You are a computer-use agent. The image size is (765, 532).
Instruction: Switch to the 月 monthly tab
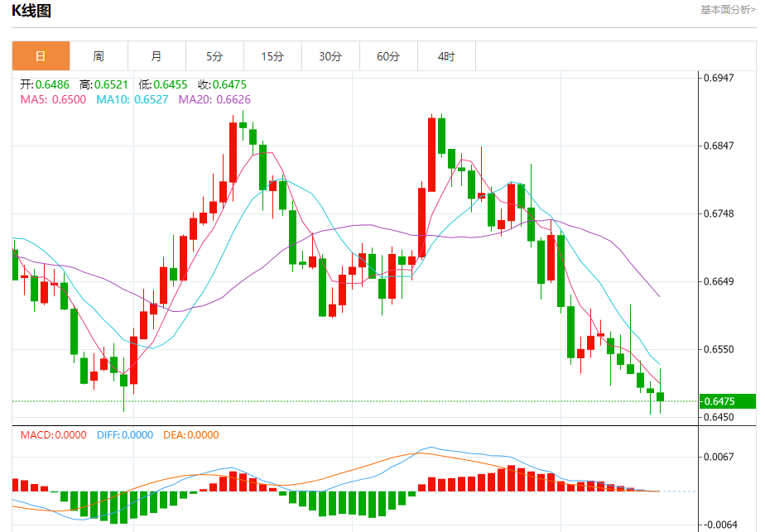click(156, 56)
